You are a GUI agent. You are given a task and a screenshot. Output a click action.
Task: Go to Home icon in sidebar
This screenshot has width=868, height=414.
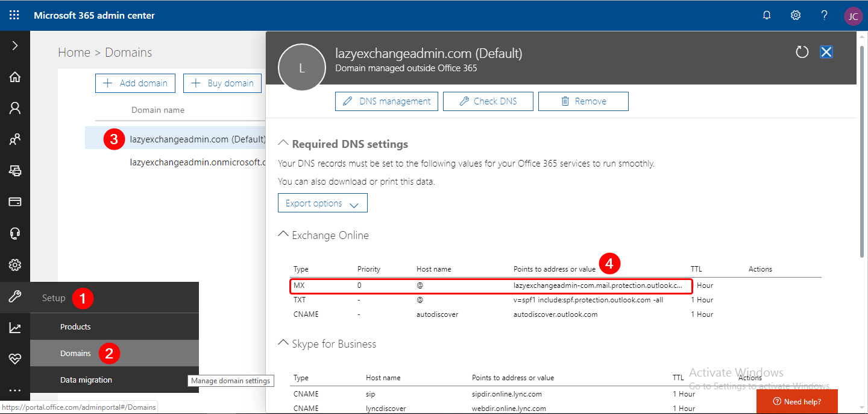[15, 77]
